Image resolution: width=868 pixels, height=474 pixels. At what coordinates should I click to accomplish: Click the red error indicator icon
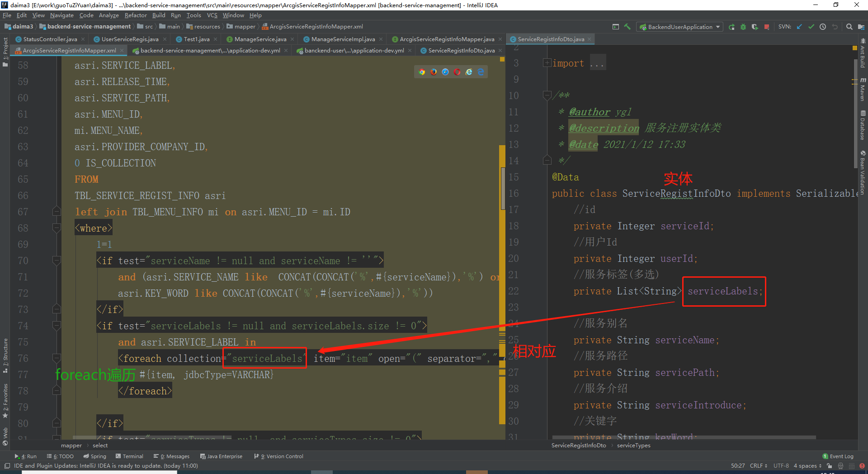861,466
